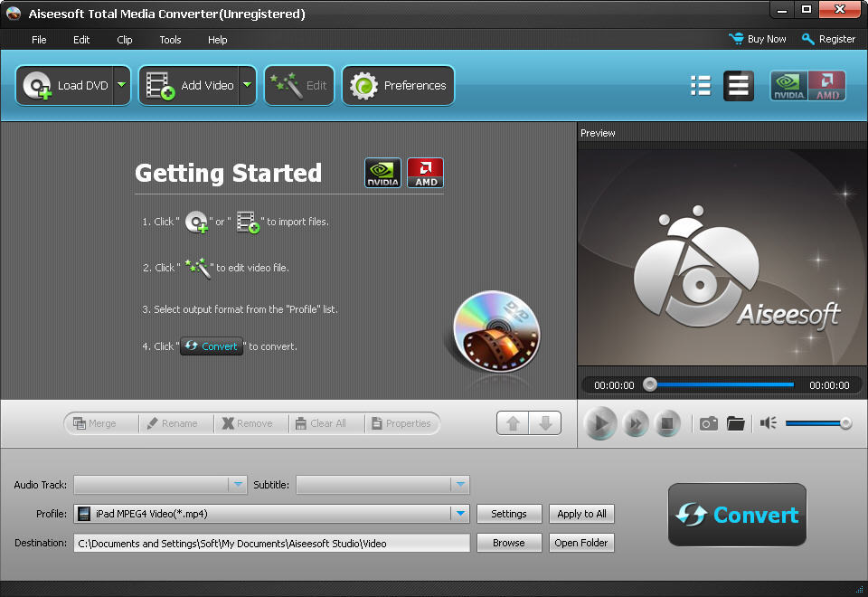
Task: Click the NVIDIA CUDA badge
Action: coord(787,85)
